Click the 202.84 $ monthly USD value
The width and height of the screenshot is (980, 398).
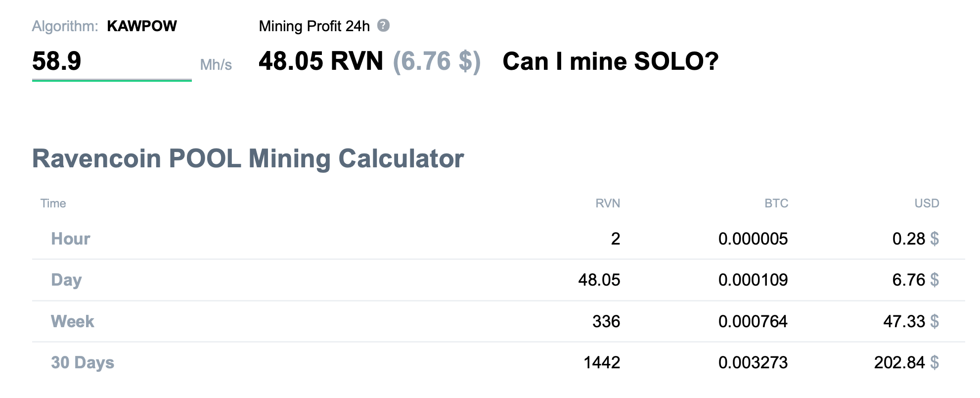906,363
